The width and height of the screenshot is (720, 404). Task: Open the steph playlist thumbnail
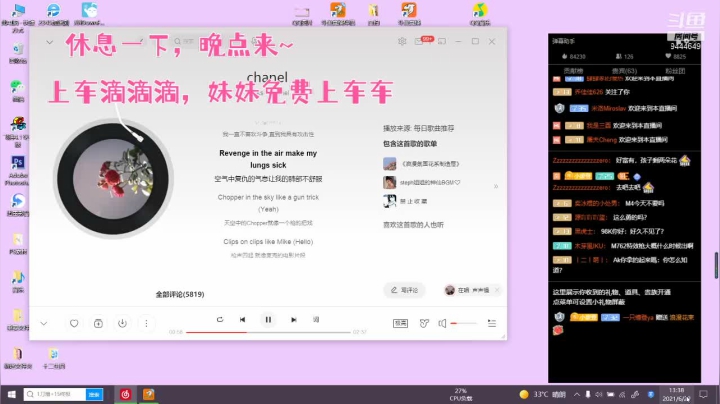coord(390,182)
